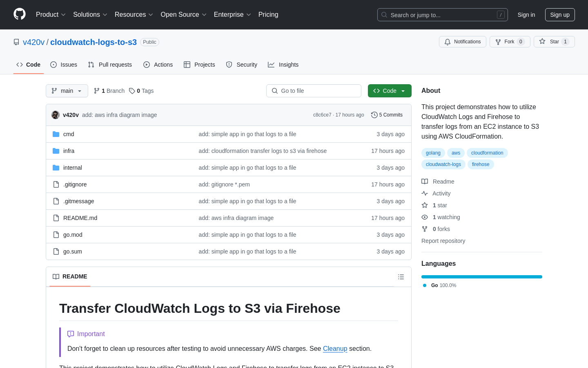This screenshot has width=588, height=368.
Task: Switch to the Insights tab
Action: tap(283, 65)
